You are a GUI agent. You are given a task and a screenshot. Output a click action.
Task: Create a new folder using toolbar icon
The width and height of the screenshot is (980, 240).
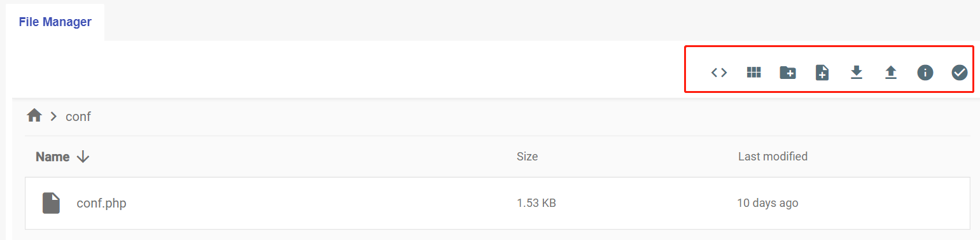point(788,73)
